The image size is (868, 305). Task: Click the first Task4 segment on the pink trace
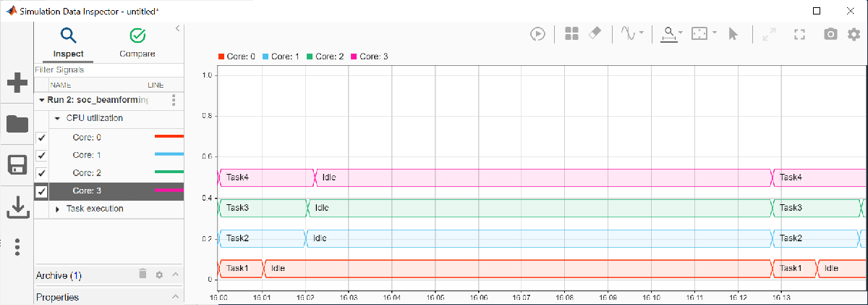pos(267,177)
